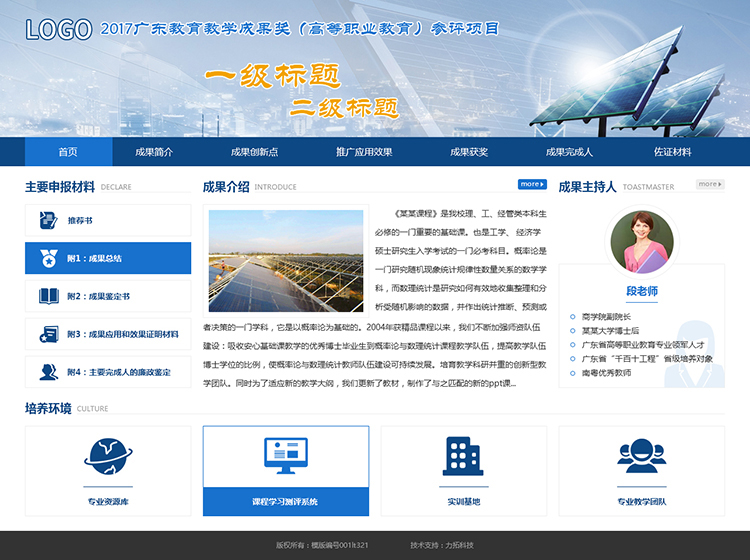Open the 佐证材料 navigation item
Image resolution: width=750 pixels, height=560 pixels.
(x=672, y=152)
